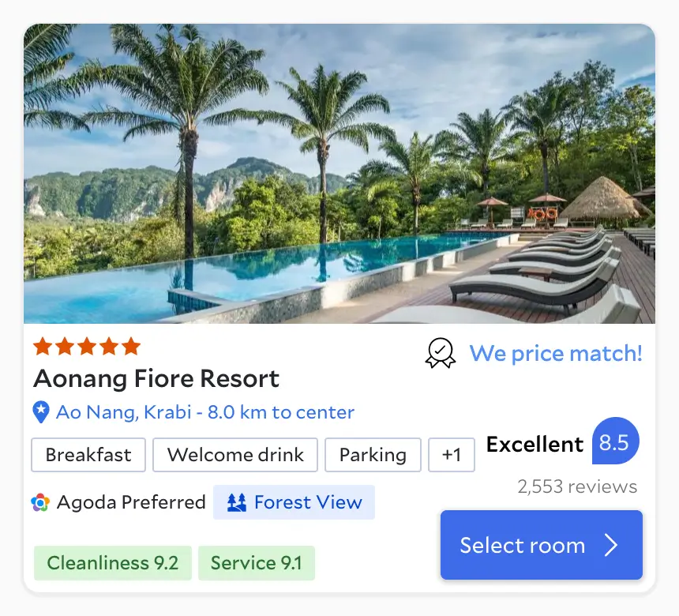Screen dimensions: 679x616
Task: Select the Breakfast amenity tag
Action: tap(88, 455)
